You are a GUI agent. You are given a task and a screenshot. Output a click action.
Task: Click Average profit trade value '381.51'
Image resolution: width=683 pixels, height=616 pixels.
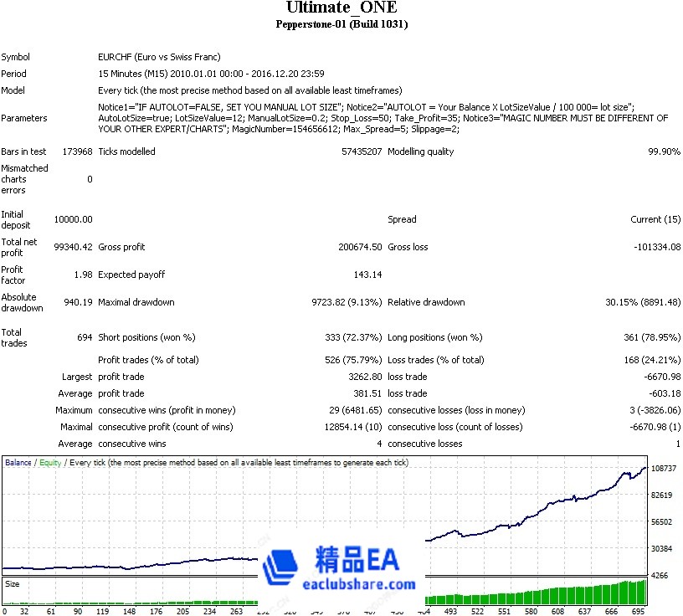tap(367, 394)
